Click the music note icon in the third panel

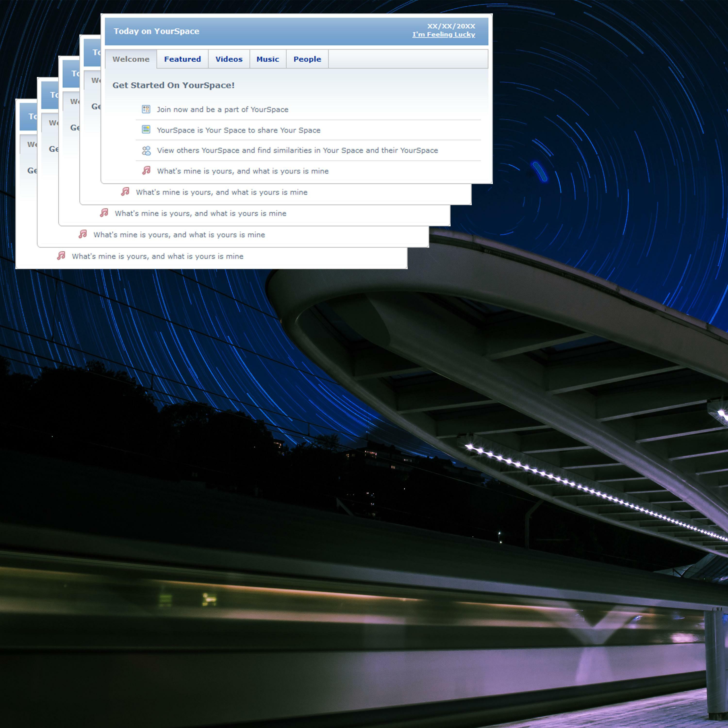pos(104,213)
